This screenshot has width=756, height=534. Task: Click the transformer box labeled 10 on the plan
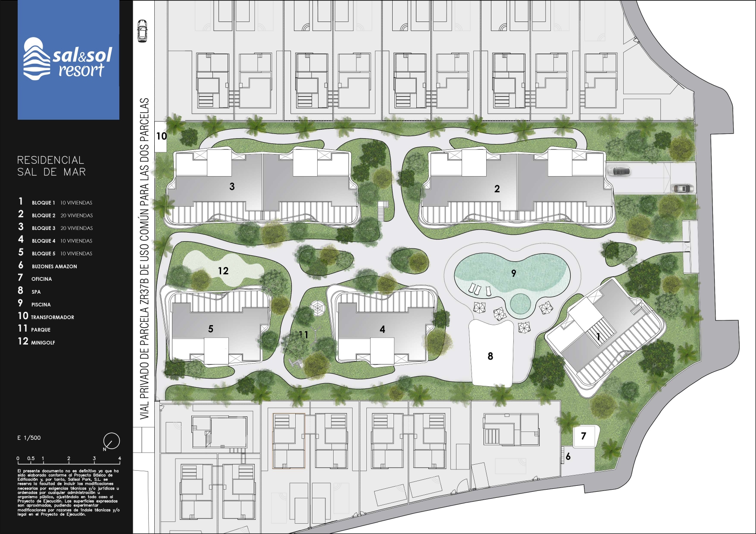click(160, 136)
